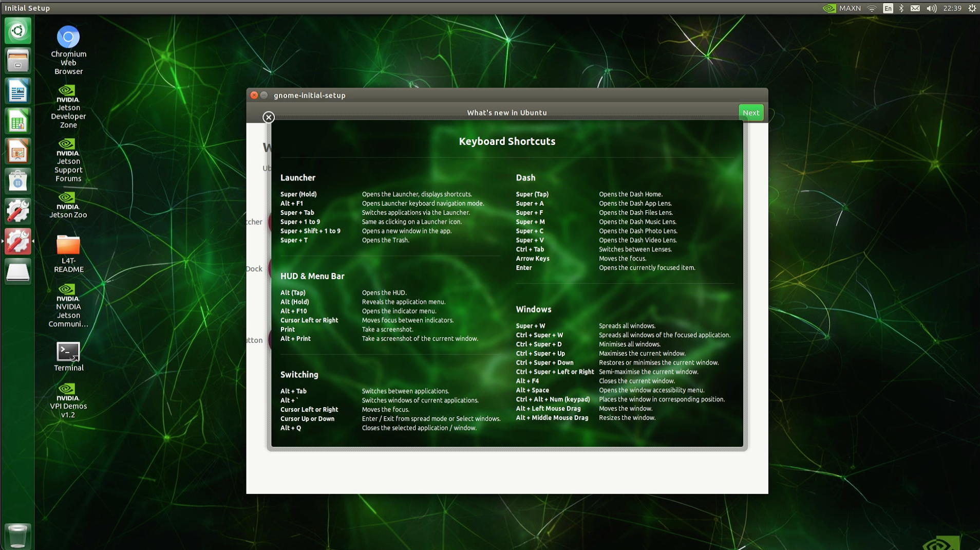Open Ubuntu Software store in the launcher

click(x=18, y=181)
